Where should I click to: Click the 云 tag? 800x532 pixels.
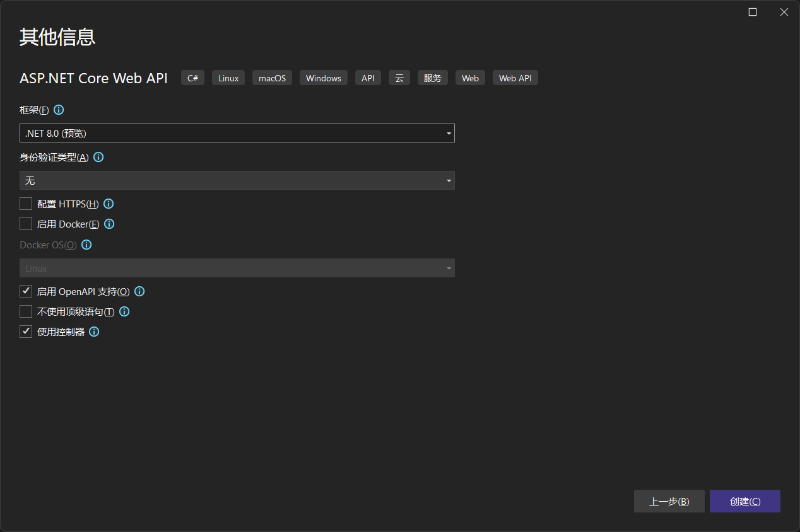399,78
